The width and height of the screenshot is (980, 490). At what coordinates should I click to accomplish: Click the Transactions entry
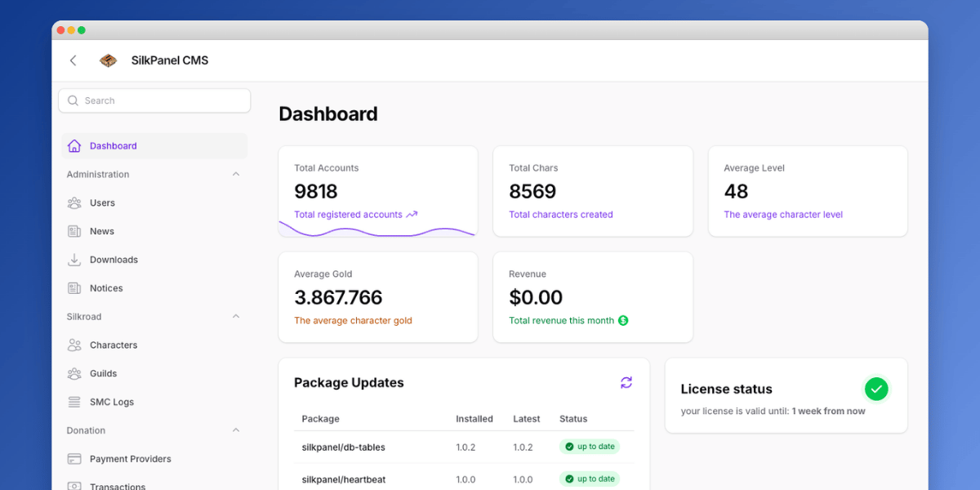pyautogui.click(x=118, y=484)
